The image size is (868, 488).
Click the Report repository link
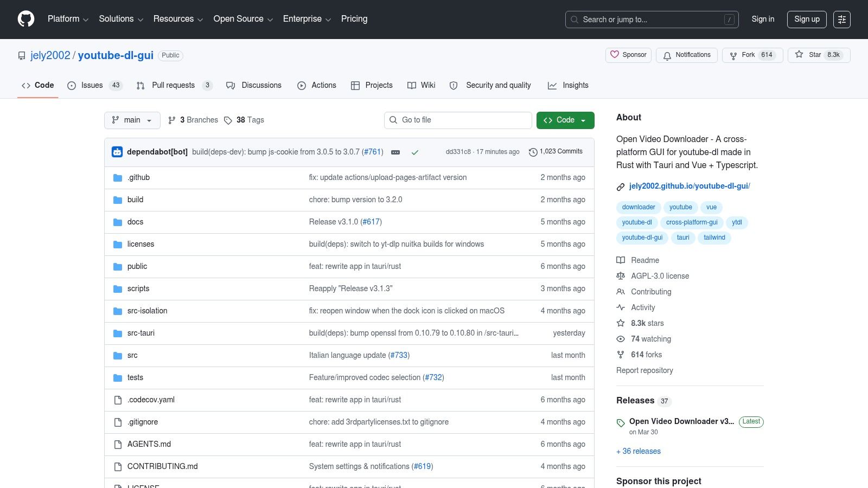coord(644,370)
